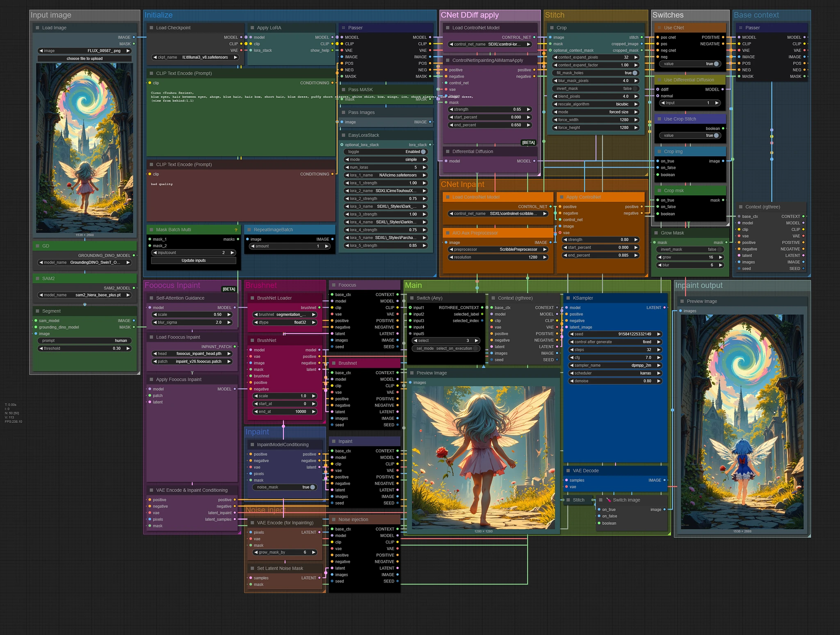Open the lora_1_name cirno.safetensors selector
The height and width of the screenshot is (635, 840).
[386, 175]
